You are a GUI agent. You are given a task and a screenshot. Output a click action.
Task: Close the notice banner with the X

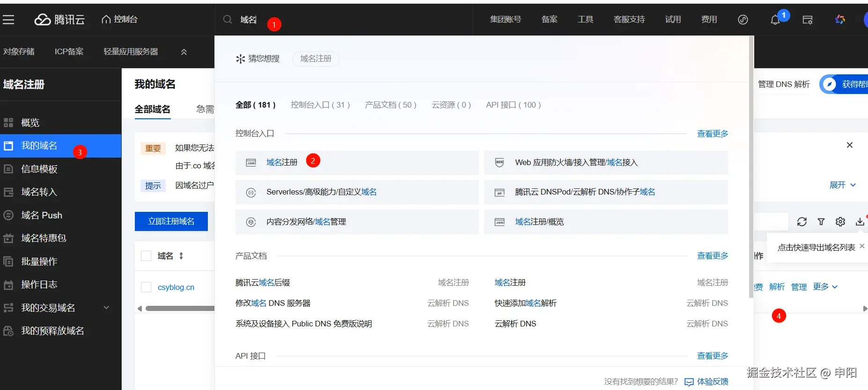pos(850,145)
